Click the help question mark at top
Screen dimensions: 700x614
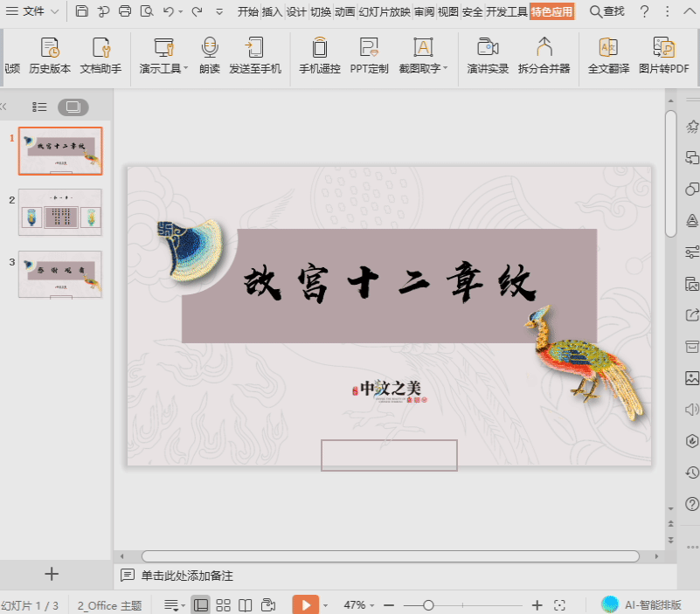(644, 11)
